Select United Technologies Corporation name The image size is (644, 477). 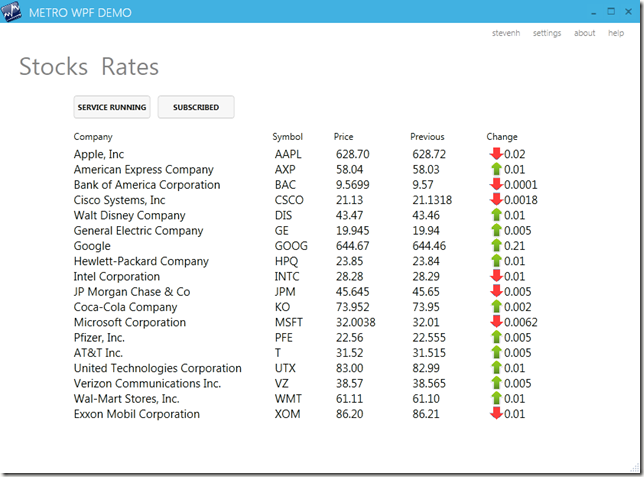(158, 368)
